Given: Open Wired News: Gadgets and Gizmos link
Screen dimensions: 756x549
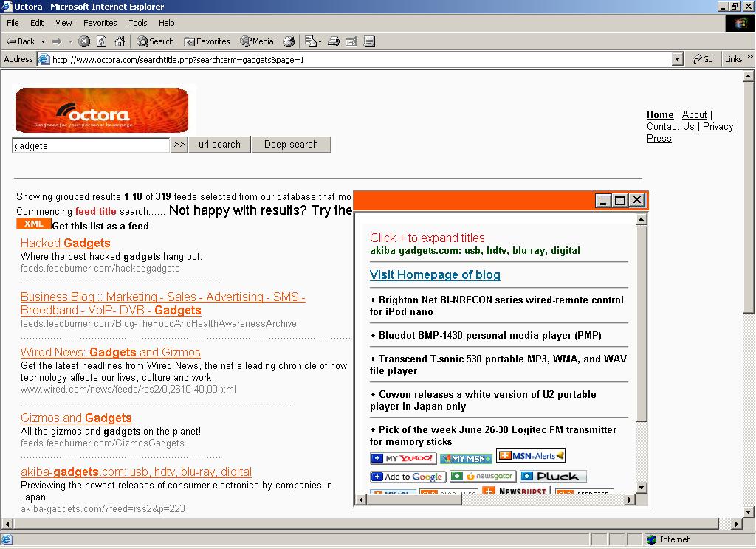Looking at the screenshot, I should [x=111, y=352].
